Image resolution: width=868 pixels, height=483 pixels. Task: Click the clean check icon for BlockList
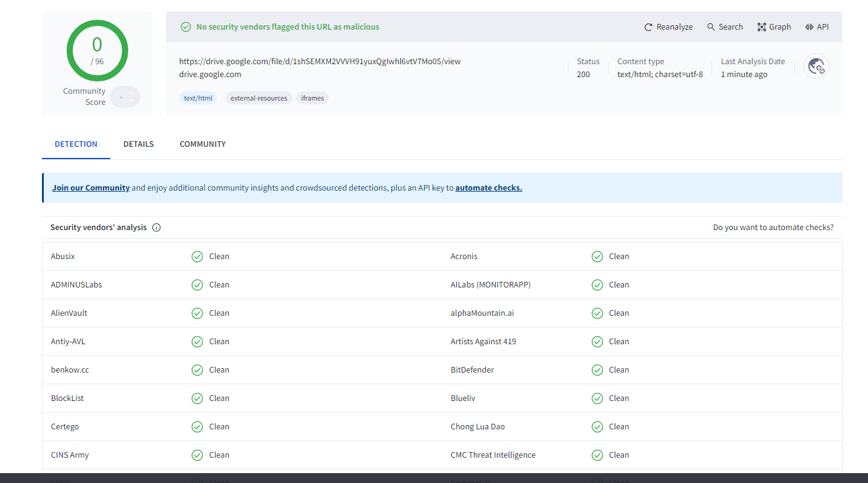point(197,398)
